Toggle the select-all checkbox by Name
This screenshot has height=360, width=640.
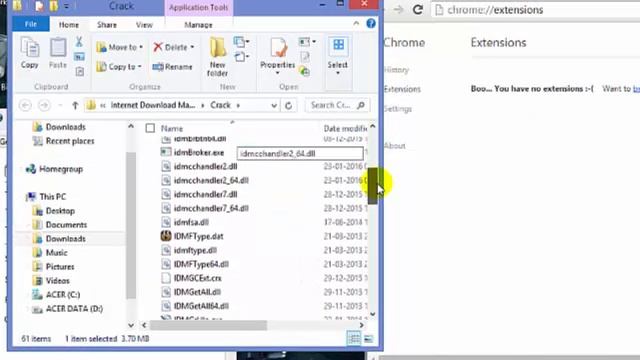tap(150, 128)
